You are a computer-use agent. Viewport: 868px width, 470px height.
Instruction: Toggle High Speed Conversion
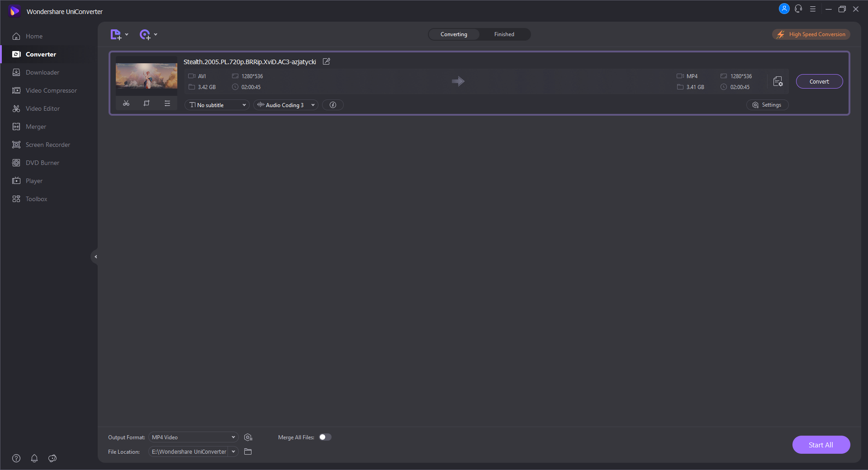pos(811,34)
